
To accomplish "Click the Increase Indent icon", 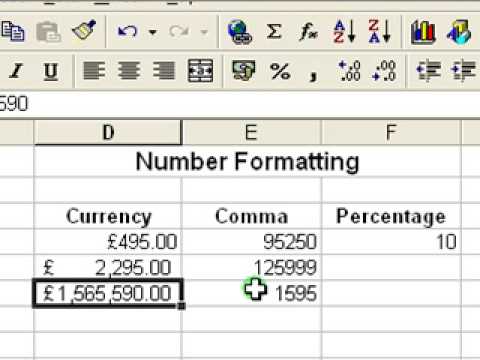I will pos(464,71).
